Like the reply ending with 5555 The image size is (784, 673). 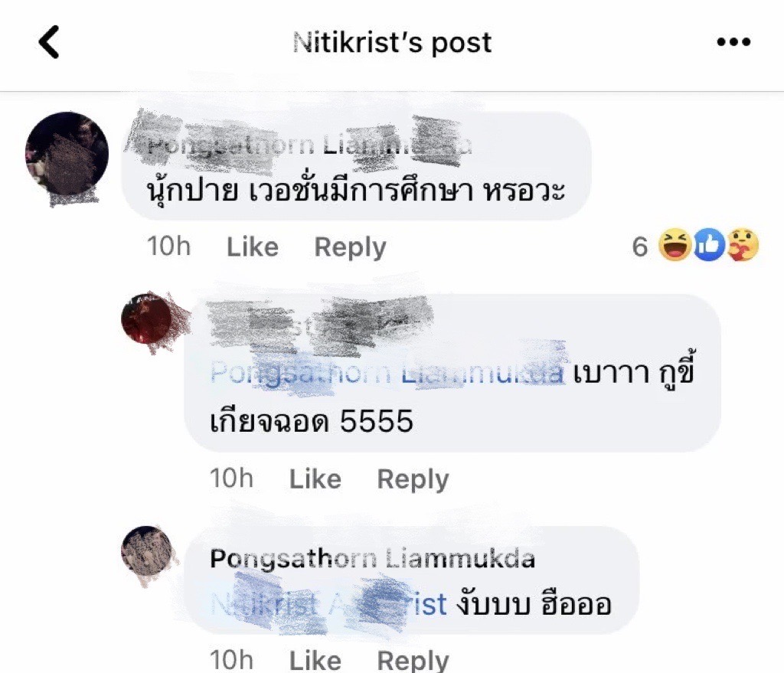(x=315, y=479)
